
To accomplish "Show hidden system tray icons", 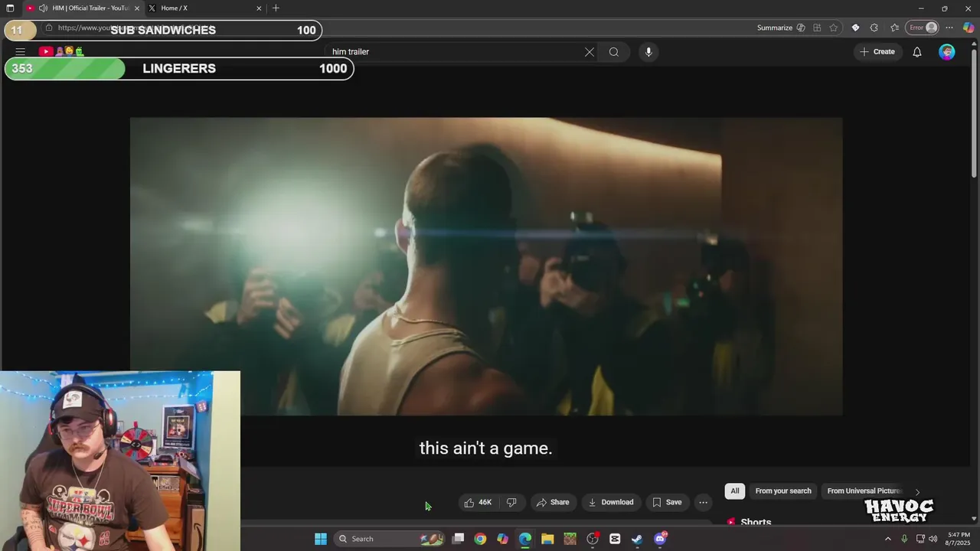I will [x=888, y=539].
